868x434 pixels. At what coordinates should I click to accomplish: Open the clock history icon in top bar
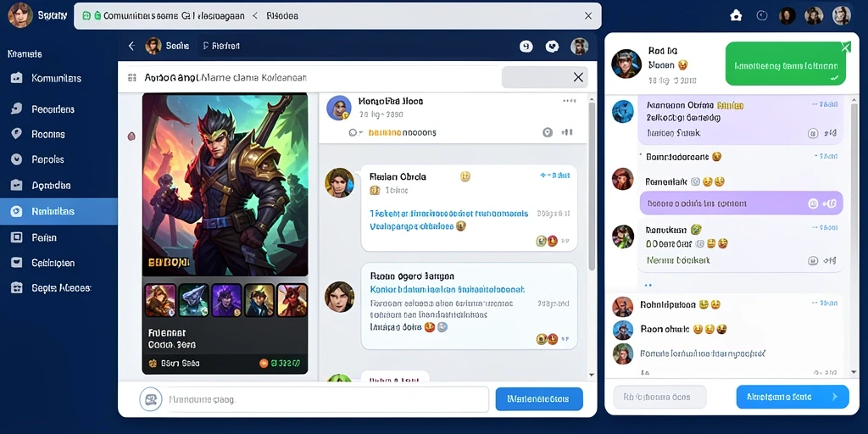point(762,15)
